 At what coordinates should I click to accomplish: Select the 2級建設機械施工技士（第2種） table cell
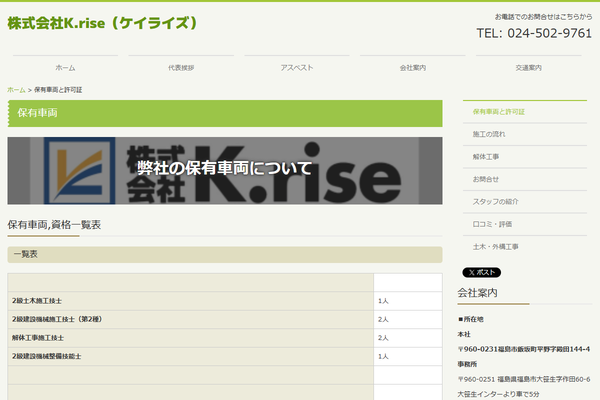coord(191,319)
